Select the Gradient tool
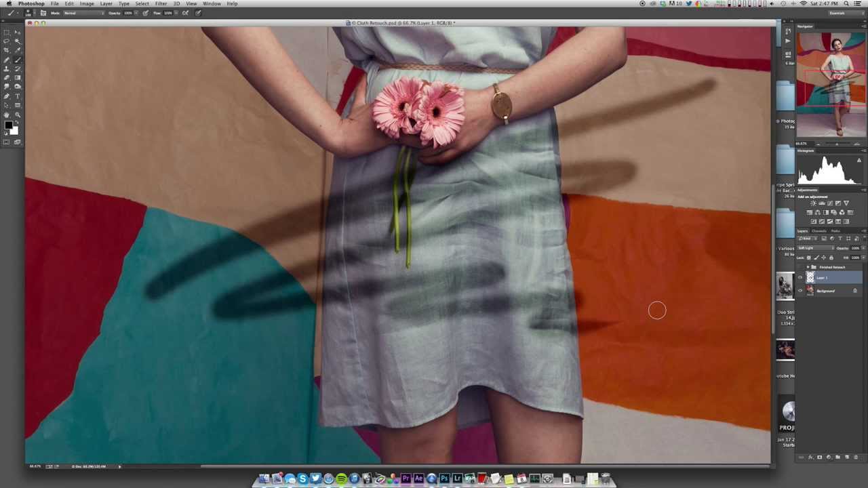The height and width of the screenshot is (488, 868). 18,77
